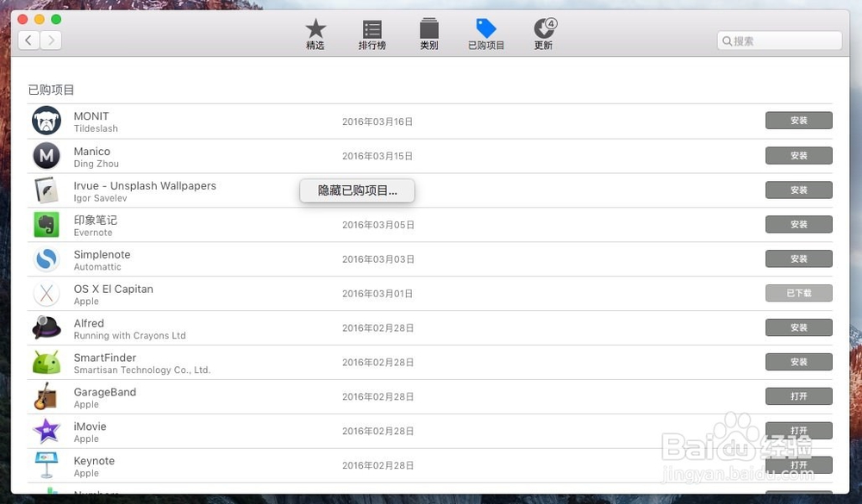
Task: Click the date 2016年03月01日
Action: point(378,294)
